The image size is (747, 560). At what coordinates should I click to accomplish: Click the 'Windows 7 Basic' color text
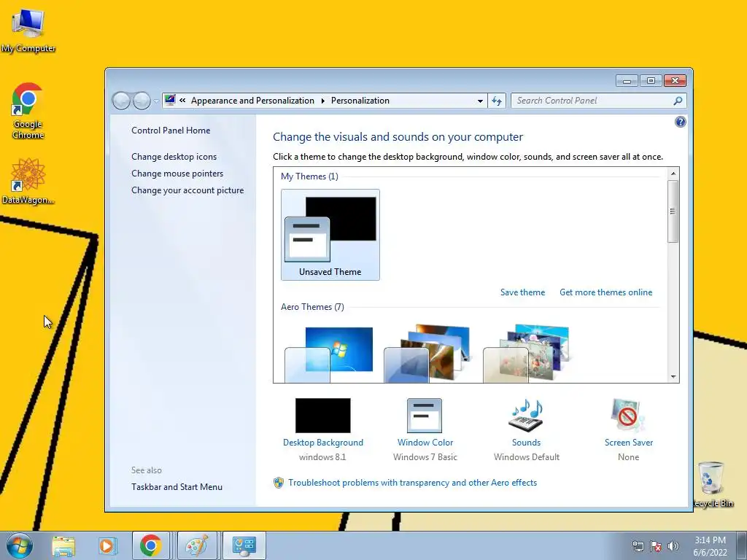[x=425, y=457]
